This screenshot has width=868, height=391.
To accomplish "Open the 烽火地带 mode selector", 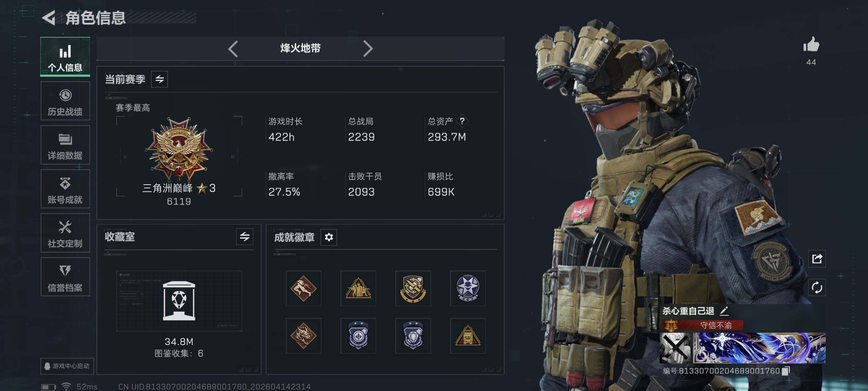I will (301, 48).
